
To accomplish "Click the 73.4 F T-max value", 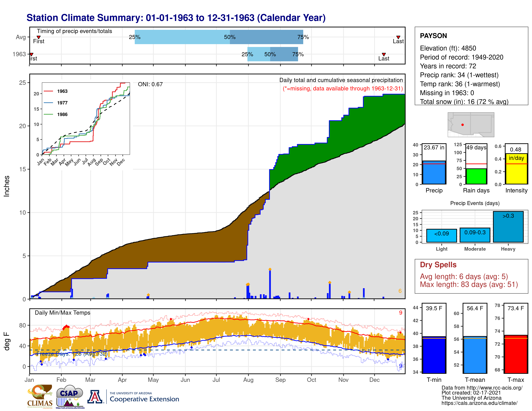I will tap(516, 308).
